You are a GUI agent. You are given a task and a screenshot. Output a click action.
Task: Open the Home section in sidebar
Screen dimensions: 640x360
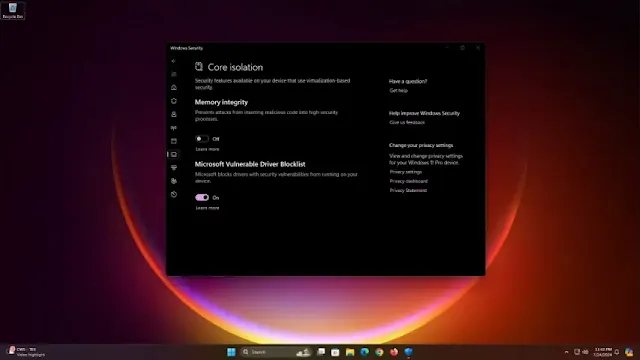[173, 87]
